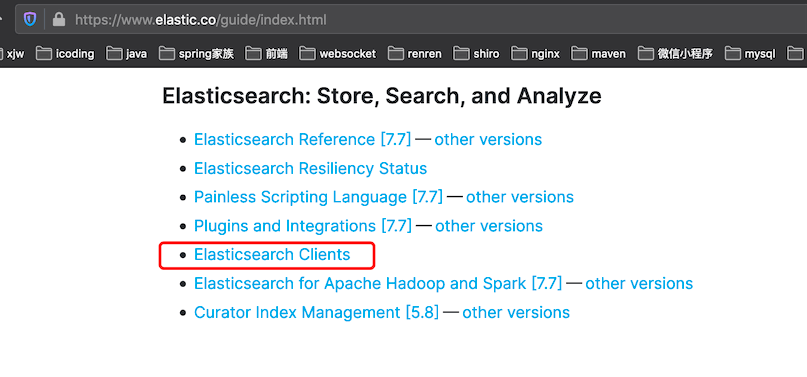Image resolution: width=807 pixels, height=377 pixels.
Task: Open the mysql bookmarks folder
Action: [x=750, y=53]
